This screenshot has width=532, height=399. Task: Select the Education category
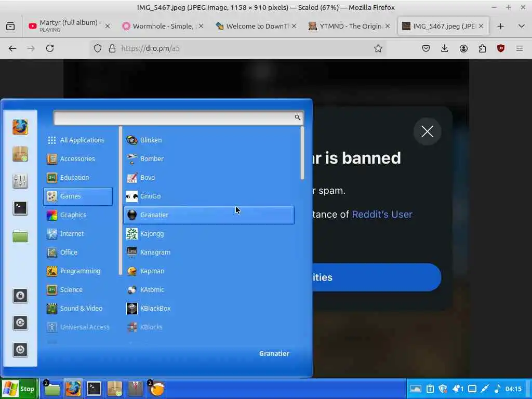click(x=78, y=178)
